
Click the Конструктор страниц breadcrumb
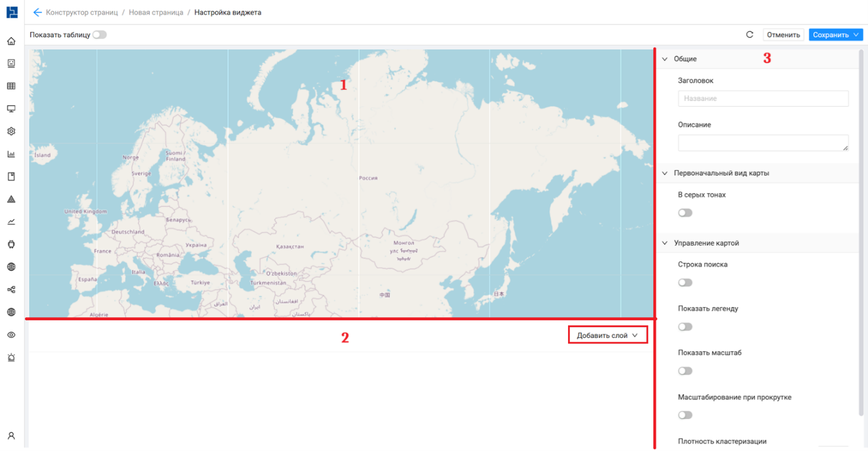click(82, 13)
